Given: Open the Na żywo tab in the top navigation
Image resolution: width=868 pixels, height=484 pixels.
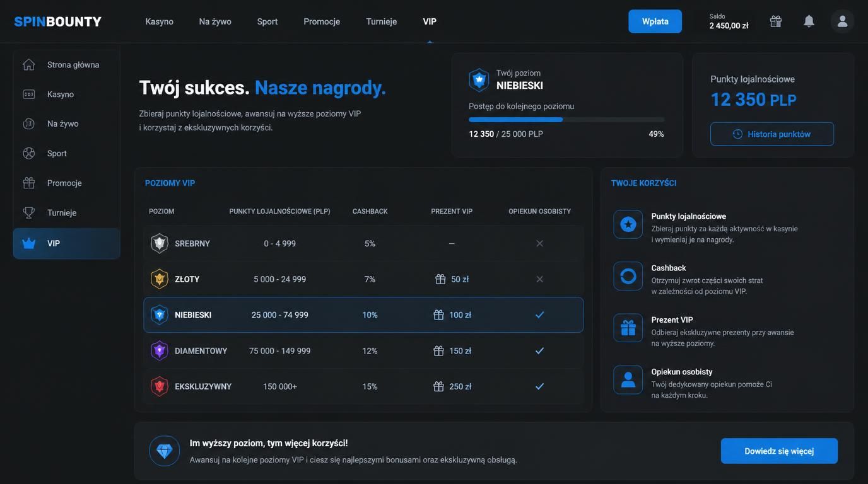Looking at the screenshot, I should tap(215, 21).
